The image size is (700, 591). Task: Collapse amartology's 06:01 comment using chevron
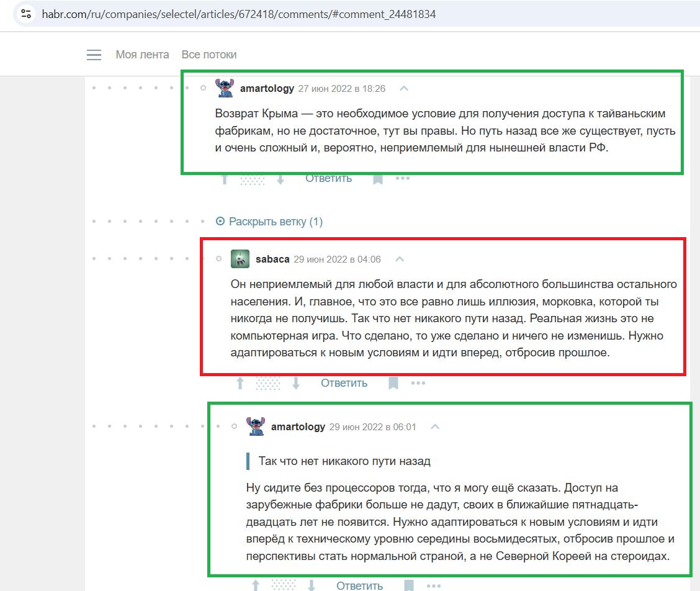click(x=435, y=426)
